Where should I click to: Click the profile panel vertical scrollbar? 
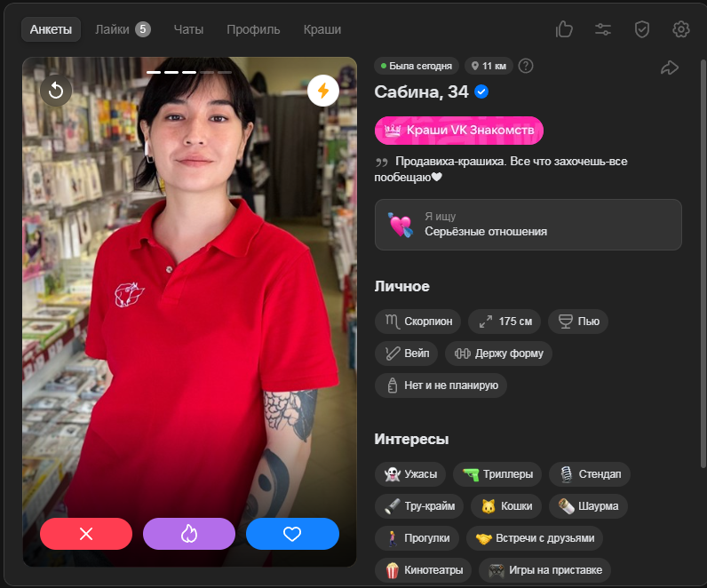(x=703, y=264)
